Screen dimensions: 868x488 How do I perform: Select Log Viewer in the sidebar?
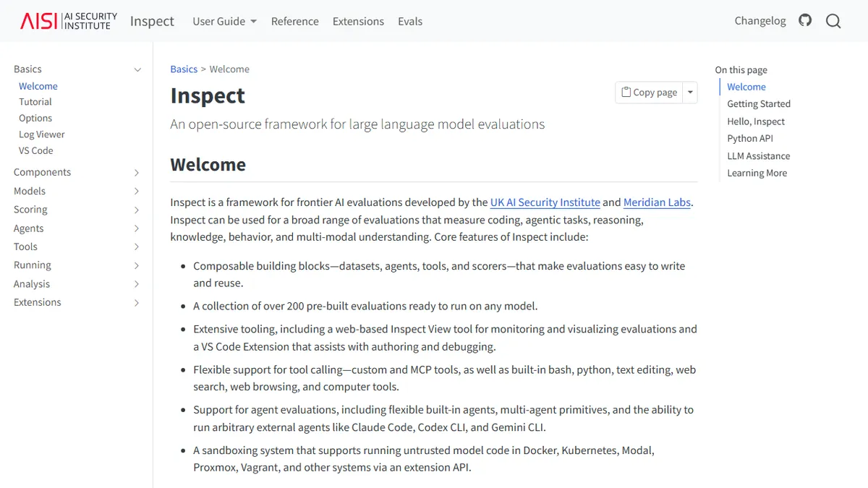[x=42, y=134]
